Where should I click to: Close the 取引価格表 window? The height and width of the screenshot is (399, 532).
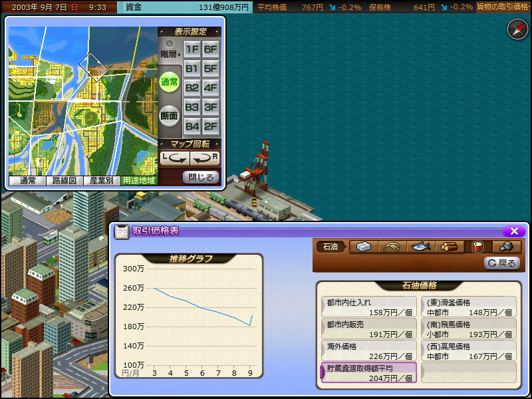point(514,231)
